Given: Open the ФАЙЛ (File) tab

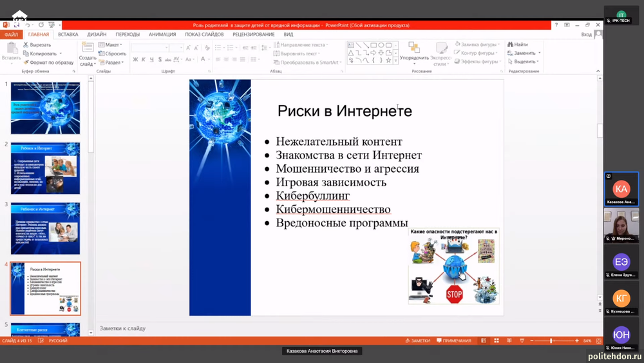Looking at the screenshot, I should pos(11,35).
